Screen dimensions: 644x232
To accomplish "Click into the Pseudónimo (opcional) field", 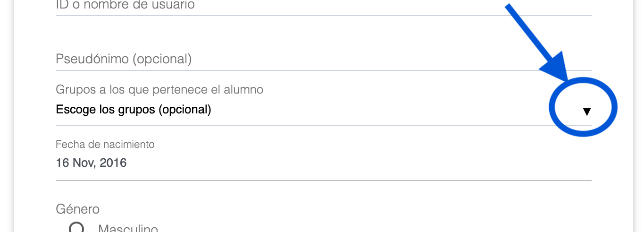I will [124, 59].
